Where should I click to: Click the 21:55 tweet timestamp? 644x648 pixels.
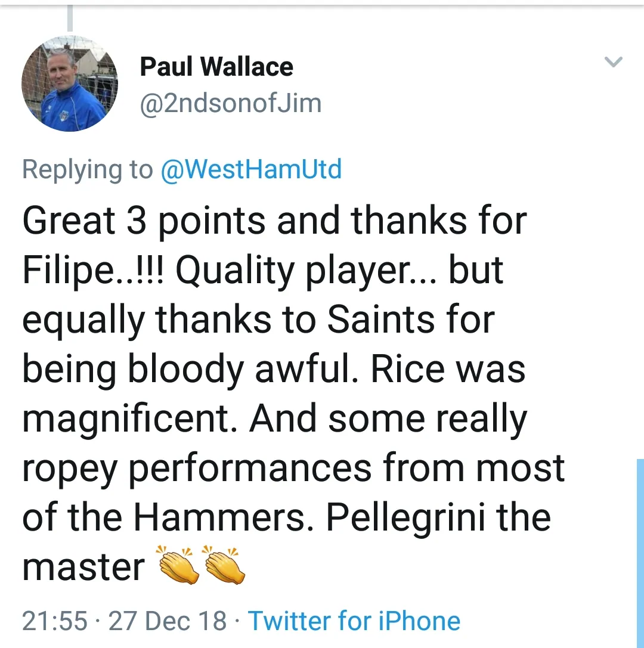click(x=54, y=621)
